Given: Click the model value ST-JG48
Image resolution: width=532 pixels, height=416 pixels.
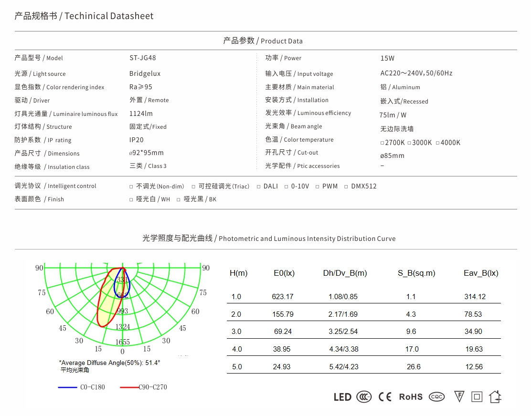Looking at the screenshot, I should [142, 58].
